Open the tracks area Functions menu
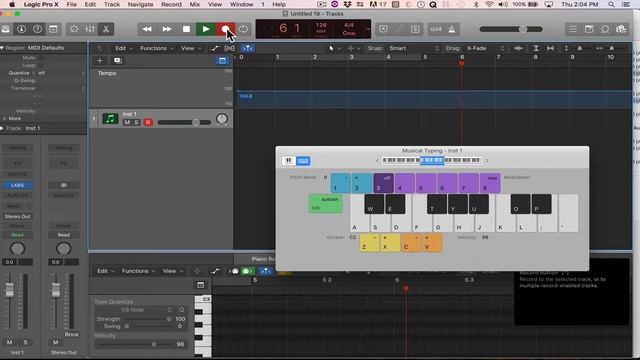The height and width of the screenshot is (360, 640). [156, 48]
